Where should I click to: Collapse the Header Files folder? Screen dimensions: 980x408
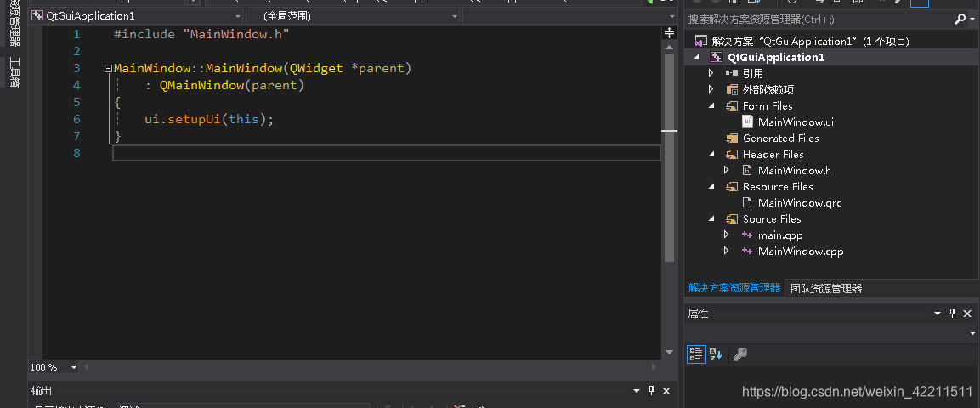(x=711, y=155)
